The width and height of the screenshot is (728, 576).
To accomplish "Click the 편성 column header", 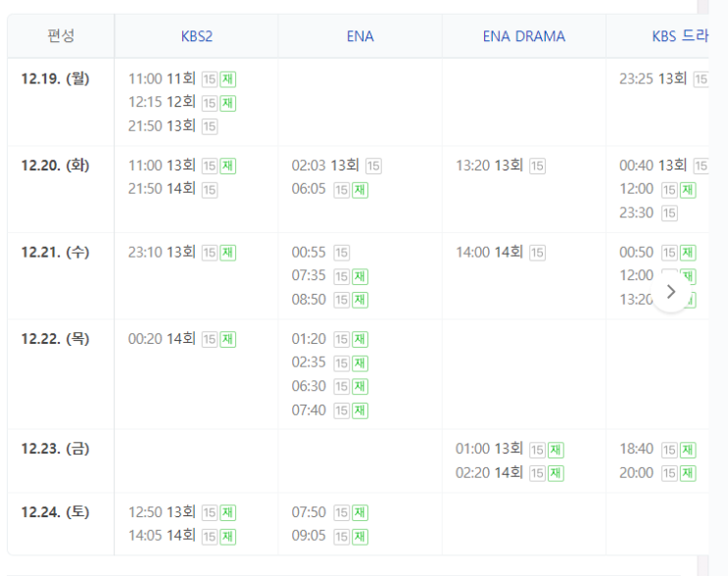I will tap(61, 35).
